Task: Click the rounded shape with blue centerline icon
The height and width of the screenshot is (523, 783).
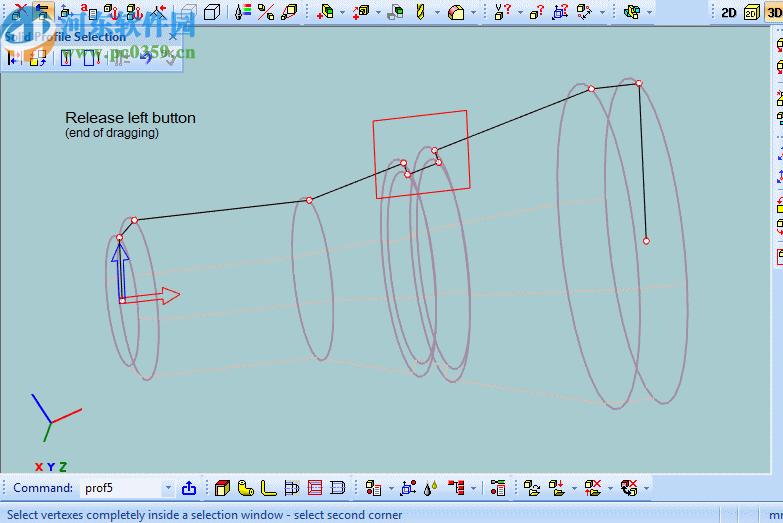Action: 338,488
